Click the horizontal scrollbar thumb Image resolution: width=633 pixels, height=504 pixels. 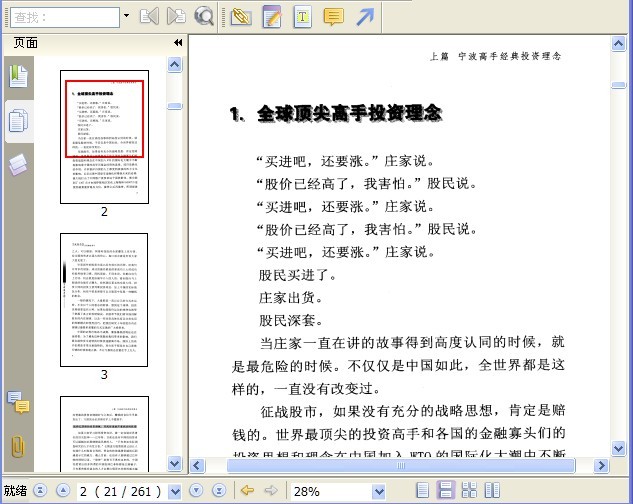(x=401, y=466)
